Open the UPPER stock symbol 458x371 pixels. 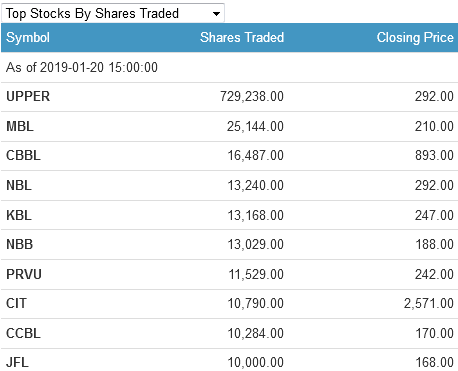tap(28, 97)
